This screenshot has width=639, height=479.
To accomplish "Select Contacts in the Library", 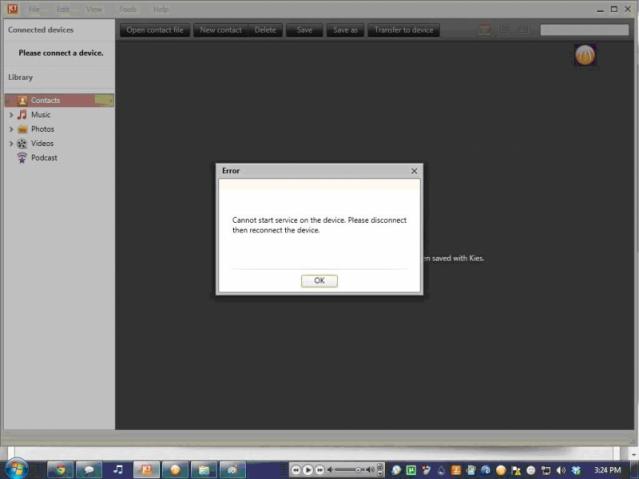I will click(59, 100).
